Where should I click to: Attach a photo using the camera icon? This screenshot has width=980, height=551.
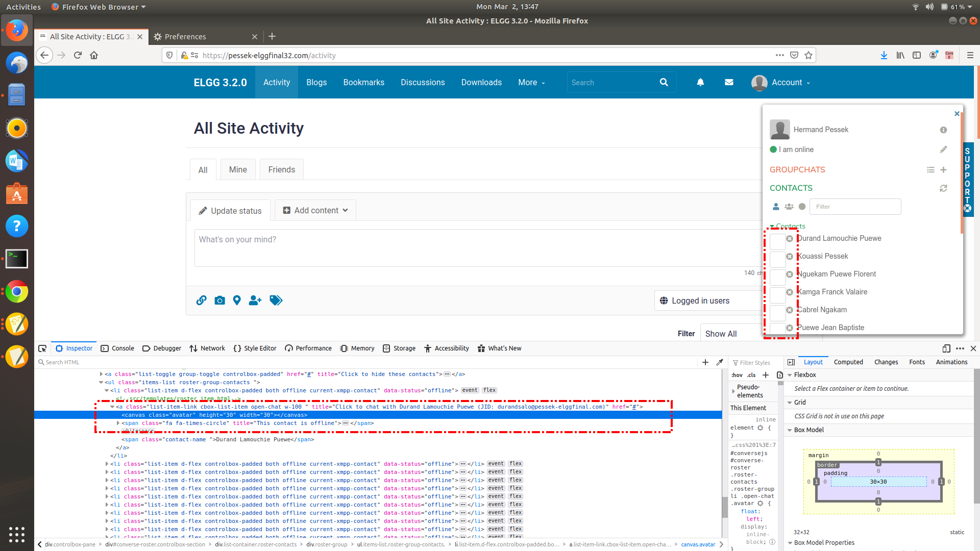219,300
